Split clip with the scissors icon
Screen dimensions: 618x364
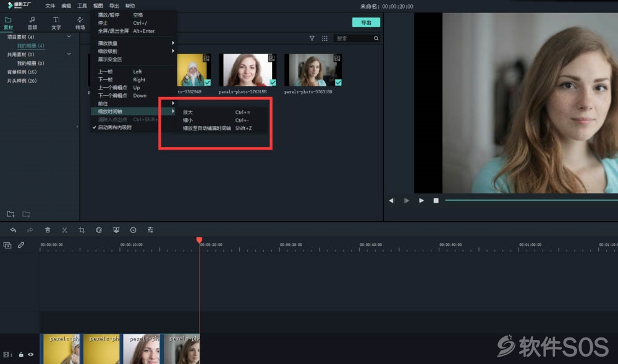click(64, 230)
